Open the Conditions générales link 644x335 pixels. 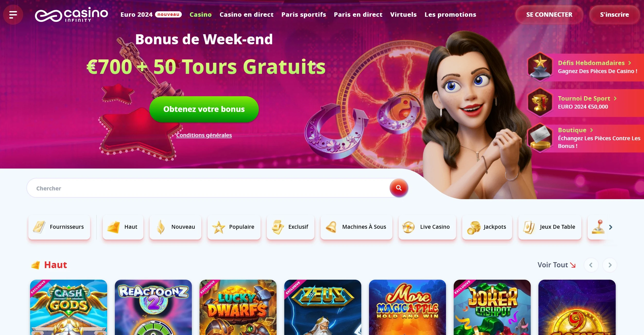pyautogui.click(x=204, y=135)
